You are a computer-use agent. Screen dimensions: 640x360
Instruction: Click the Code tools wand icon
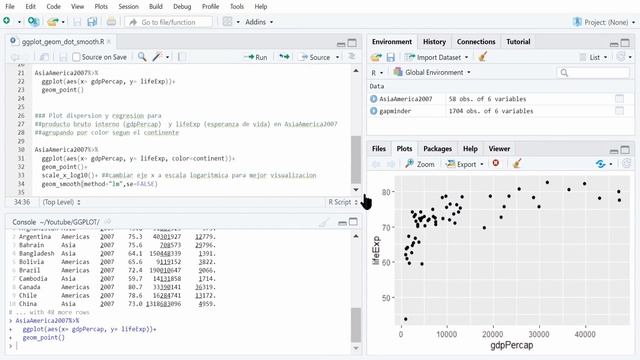coord(157,57)
